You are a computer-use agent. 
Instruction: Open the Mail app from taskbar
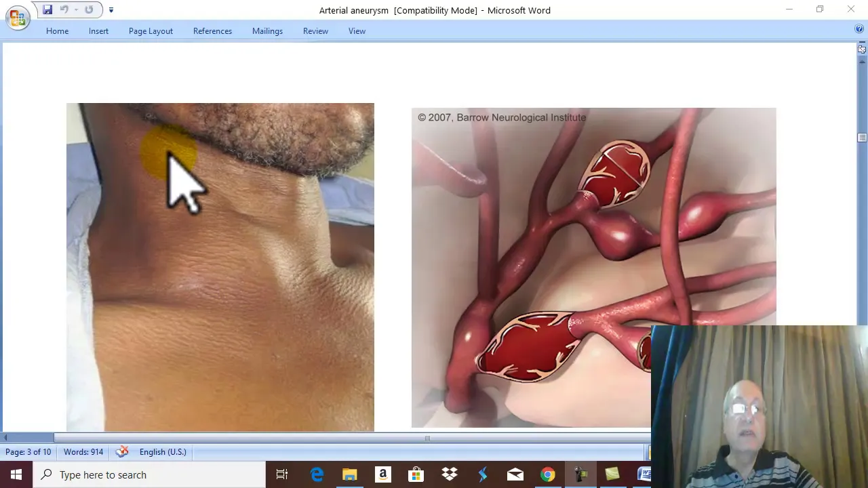pos(515,474)
